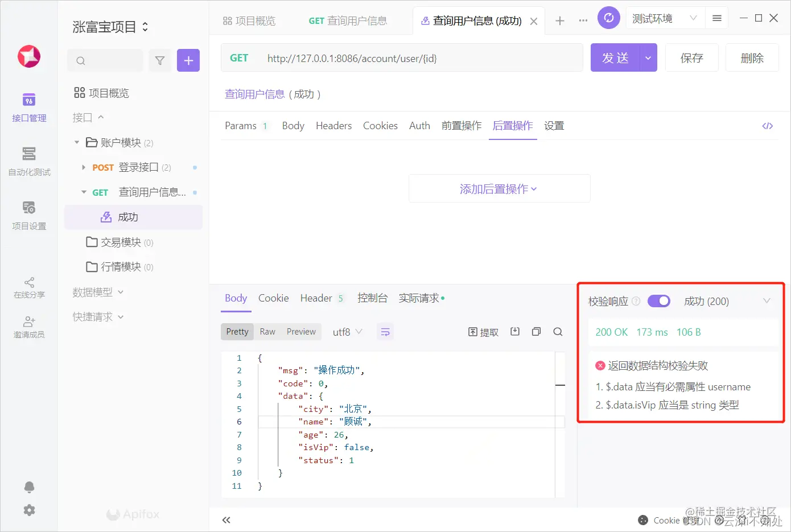The width and height of the screenshot is (791, 532).
Task: Open 在线分享 in the sidebar
Action: point(29,288)
